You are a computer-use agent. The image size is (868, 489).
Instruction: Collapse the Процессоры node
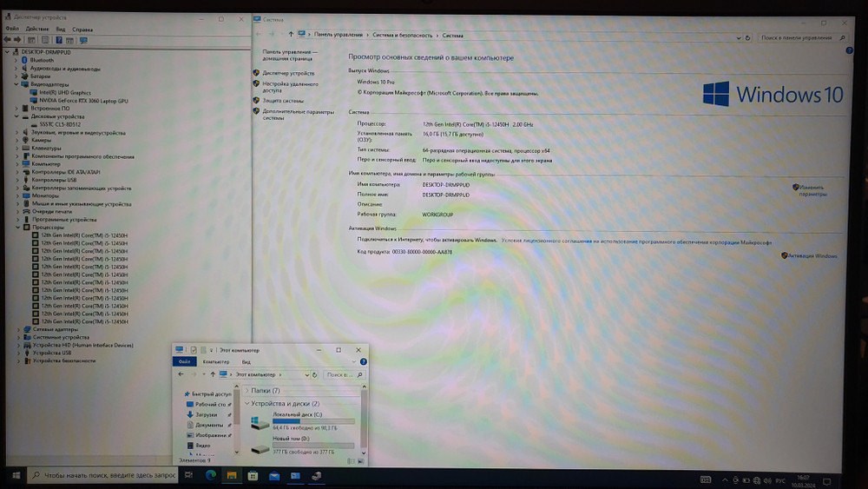pyautogui.click(x=17, y=227)
